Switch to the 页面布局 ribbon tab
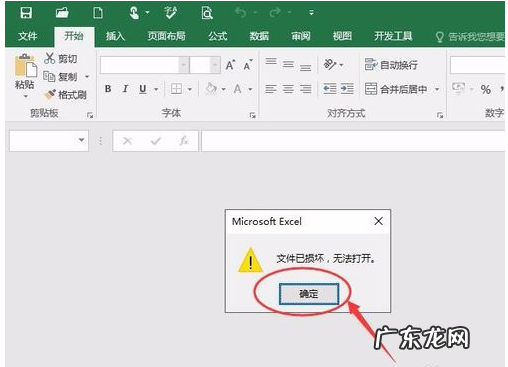The image size is (508, 367). click(166, 36)
